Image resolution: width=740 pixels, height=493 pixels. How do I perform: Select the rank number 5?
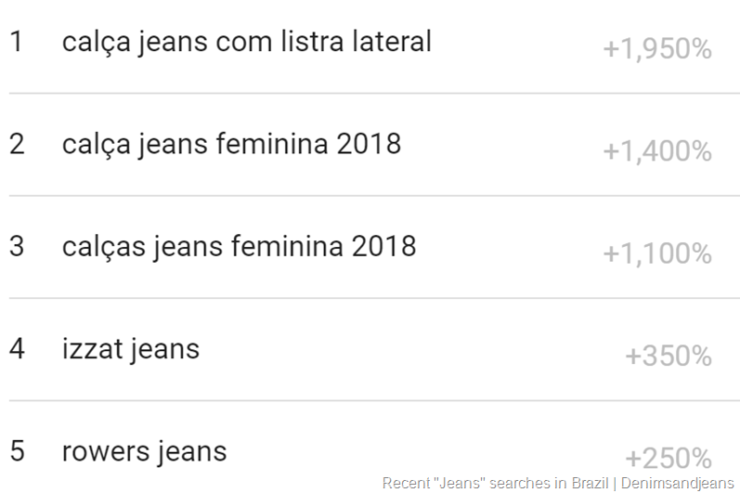pos(17,451)
